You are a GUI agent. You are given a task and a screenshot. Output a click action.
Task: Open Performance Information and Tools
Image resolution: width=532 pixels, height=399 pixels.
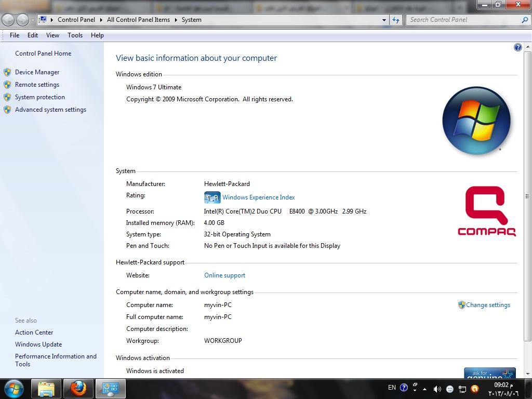56,360
